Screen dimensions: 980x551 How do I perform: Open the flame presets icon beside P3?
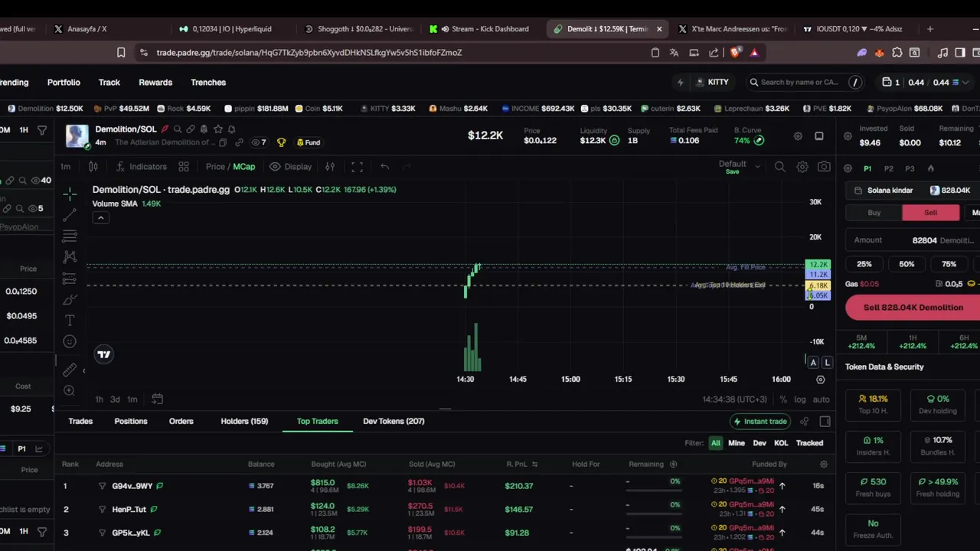coord(931,168)
